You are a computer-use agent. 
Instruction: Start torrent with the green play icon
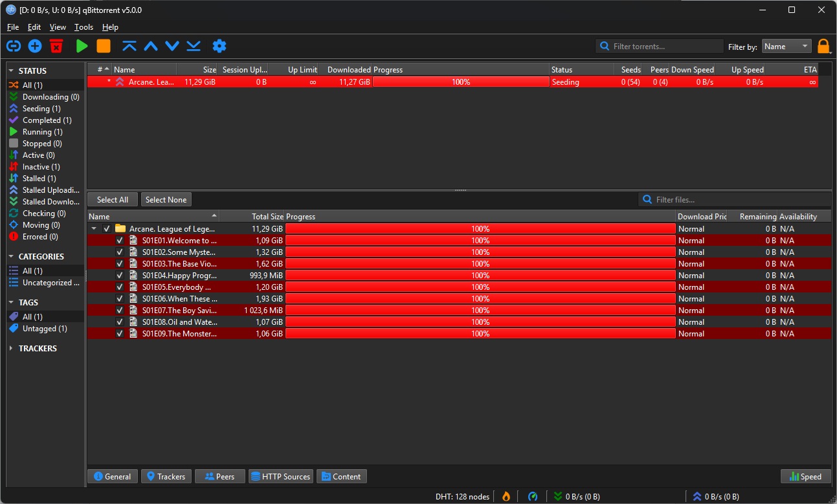(x=82, y=46)
